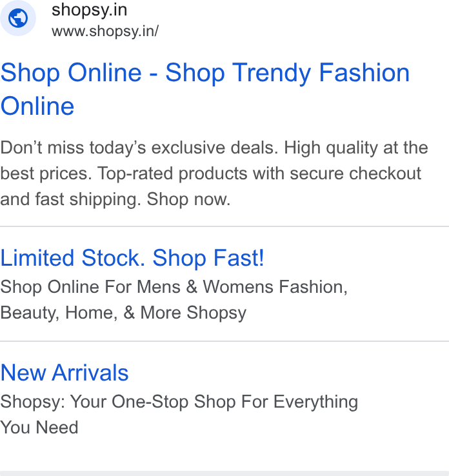Click the shopsy.in site name
The width and height of the screenshot is (449, 476).
click(x=89, y=10)
